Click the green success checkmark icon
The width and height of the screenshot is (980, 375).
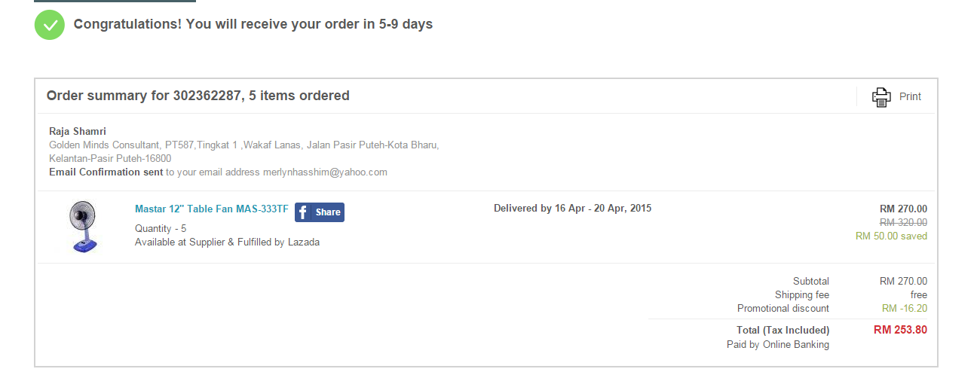(x=50, y=25)
